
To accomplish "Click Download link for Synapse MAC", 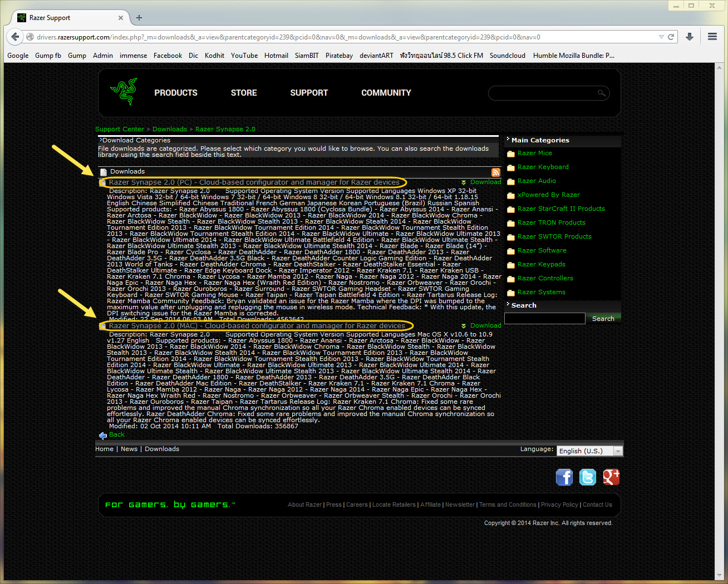I will tap(485, 326).
